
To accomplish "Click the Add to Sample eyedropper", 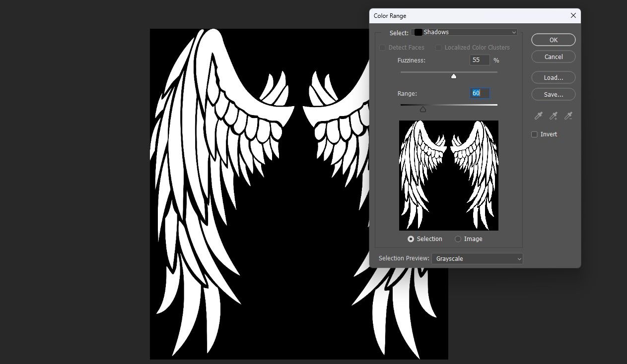I will tap(553, 116).
